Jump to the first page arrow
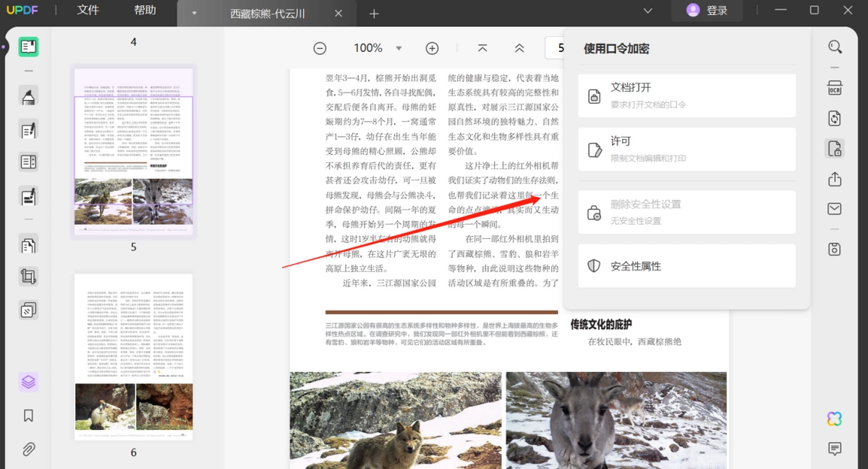Viewport: 868px width, 469px height. point(482,48)
